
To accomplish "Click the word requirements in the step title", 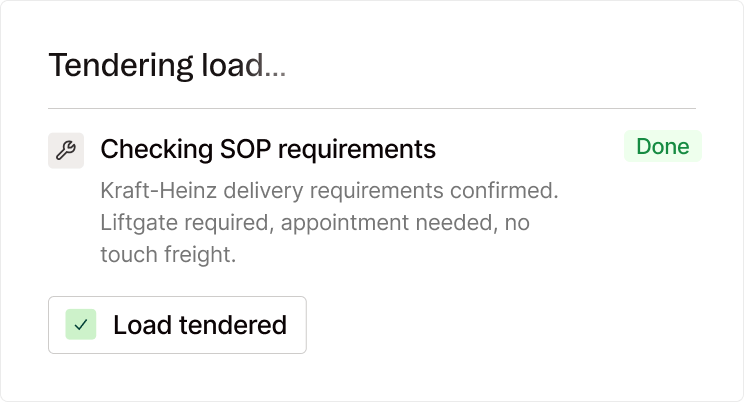I will (x=357, y=150).
